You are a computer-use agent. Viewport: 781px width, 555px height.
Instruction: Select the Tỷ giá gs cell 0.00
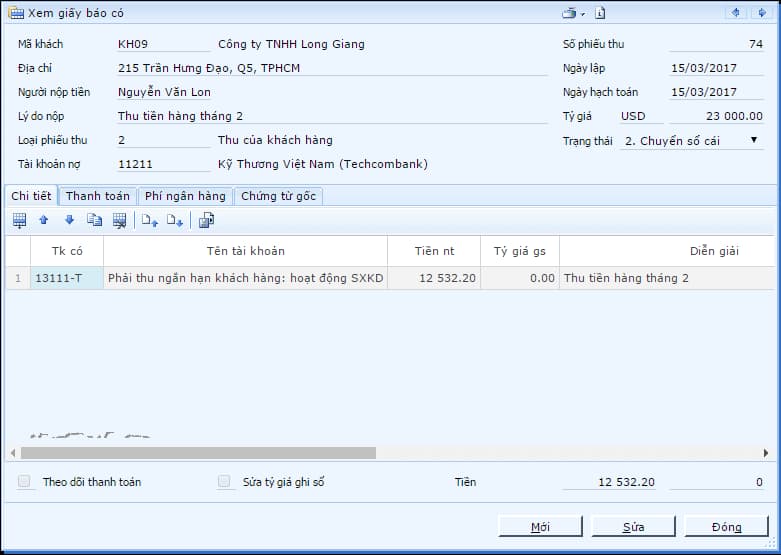(520, 278)
